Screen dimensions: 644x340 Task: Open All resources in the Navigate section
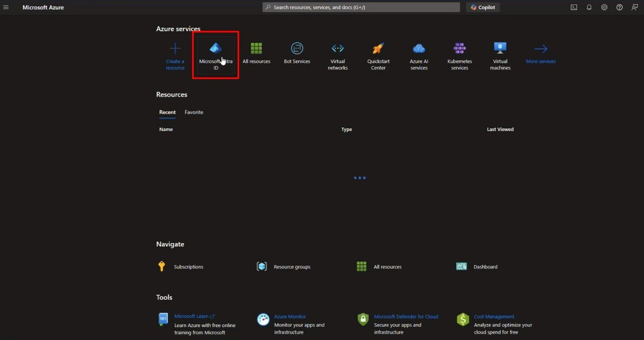click(x=379, y=266)
